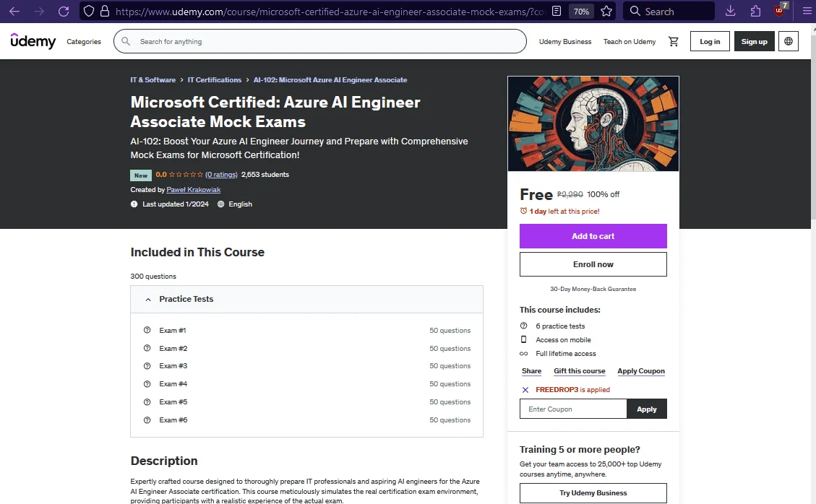Image resolution: width=816 pixels, height=504 pixels.
Task: Click the question icon beside Exam #1
Action: click(147, 330)
